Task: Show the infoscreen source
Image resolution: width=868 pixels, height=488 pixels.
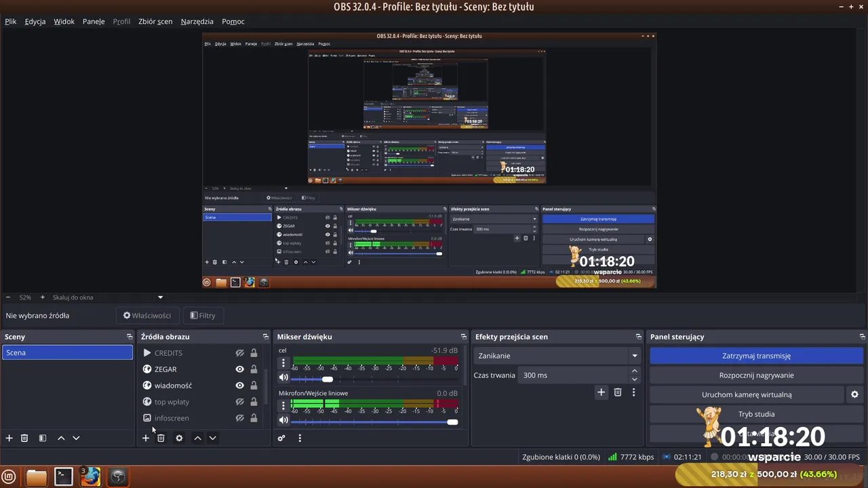Action: (239, 418)
